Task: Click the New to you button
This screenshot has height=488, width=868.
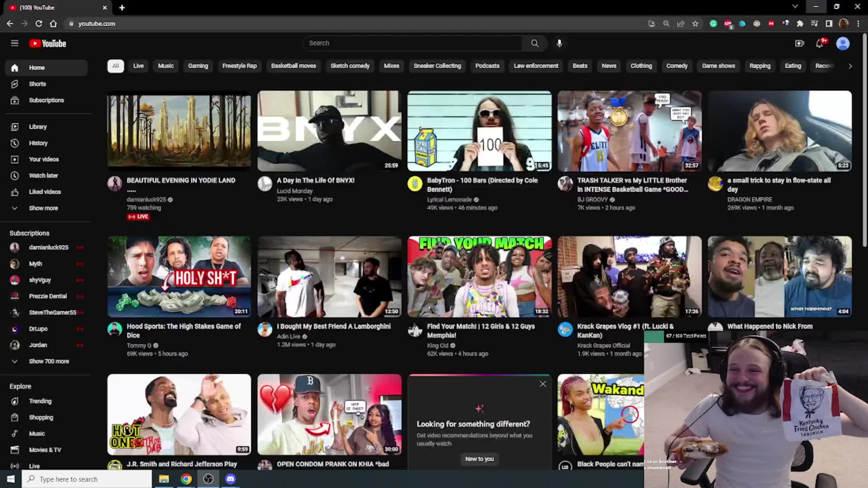Action: point(480,459)
